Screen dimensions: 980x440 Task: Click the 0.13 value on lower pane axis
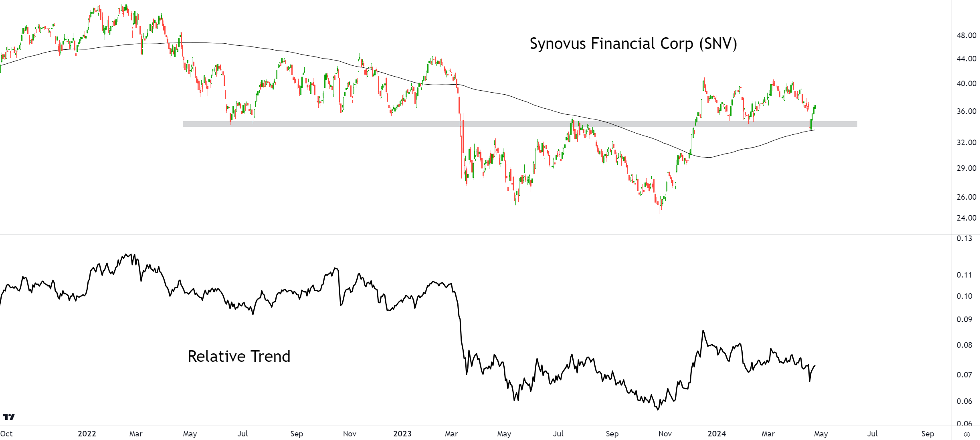(964, 239)
